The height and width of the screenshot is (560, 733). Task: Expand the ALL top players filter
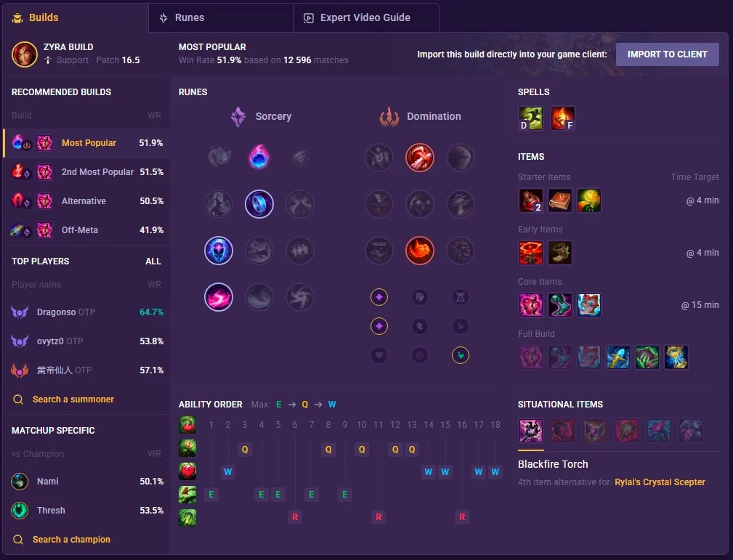[153, 261]
